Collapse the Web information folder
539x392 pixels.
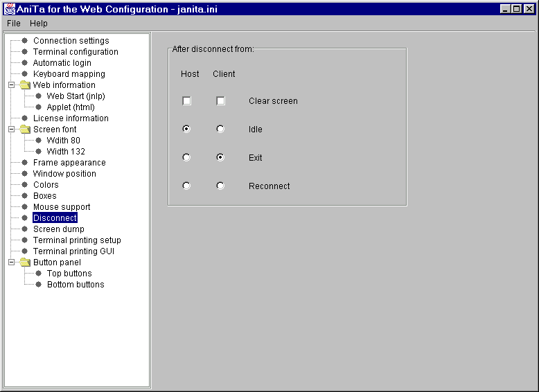[x=11, y=85]
